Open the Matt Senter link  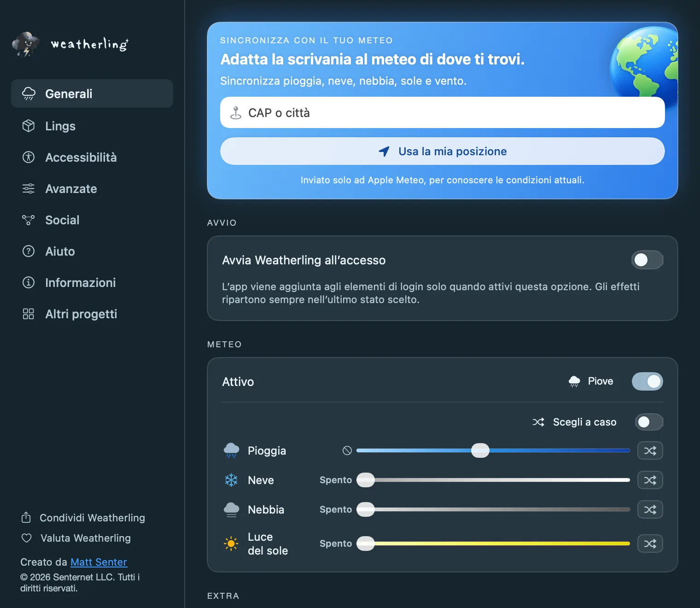click(x=99, y=562)
